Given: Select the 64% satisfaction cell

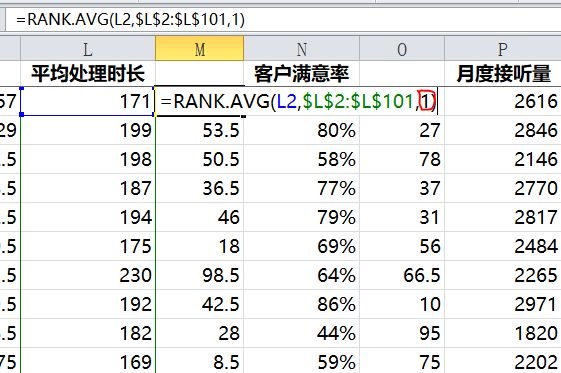Looking at the screenshot, I should point(302,275).
